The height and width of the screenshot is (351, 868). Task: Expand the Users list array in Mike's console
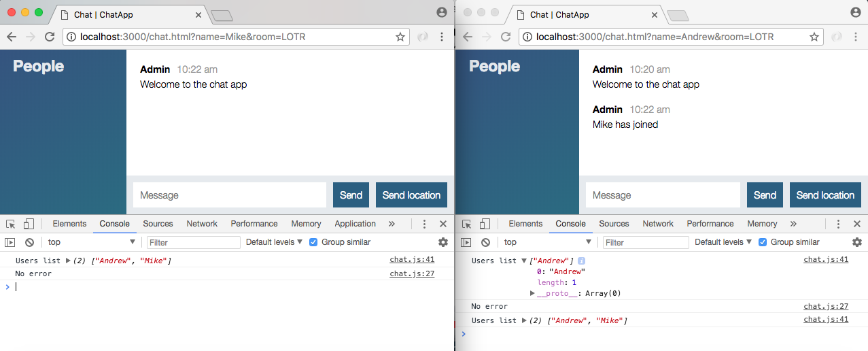[68, 261]
